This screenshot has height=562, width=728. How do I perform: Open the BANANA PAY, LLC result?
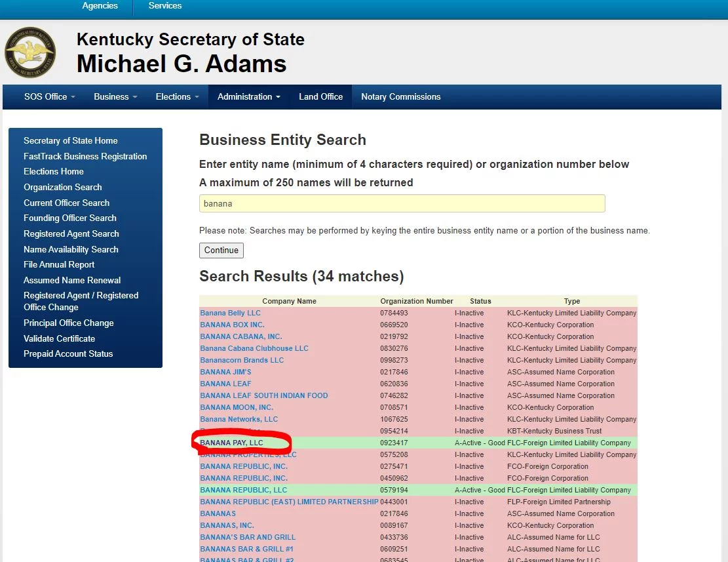coord(231,443)
